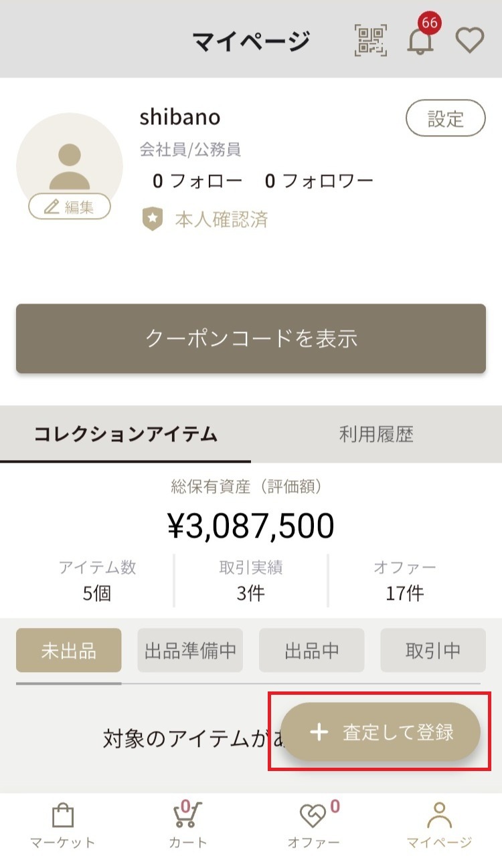
Task: Select the 取引中 filter chip
Action: pos(433,651)
